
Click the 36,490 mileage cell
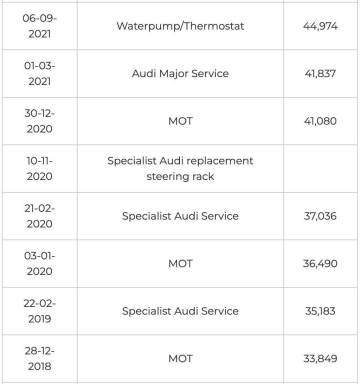(320, 264)
